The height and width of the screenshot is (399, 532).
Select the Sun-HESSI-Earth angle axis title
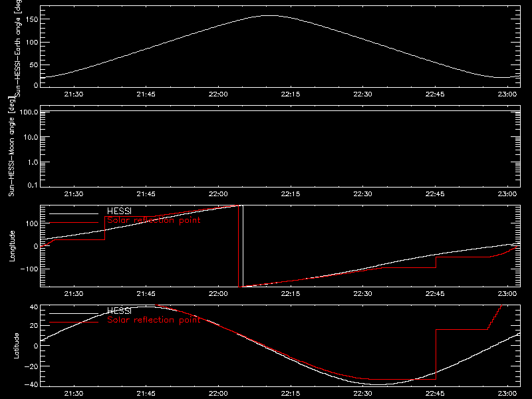tap(18, 49)
